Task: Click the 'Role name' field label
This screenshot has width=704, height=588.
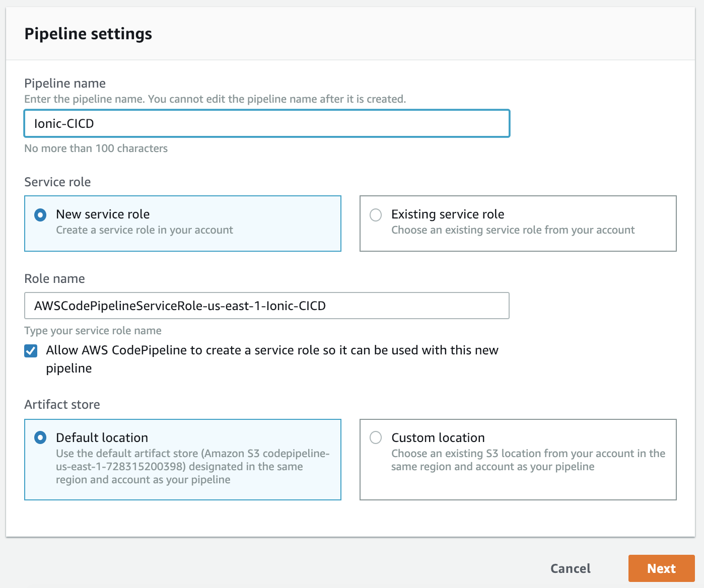Action: click(x=54, y=278)
